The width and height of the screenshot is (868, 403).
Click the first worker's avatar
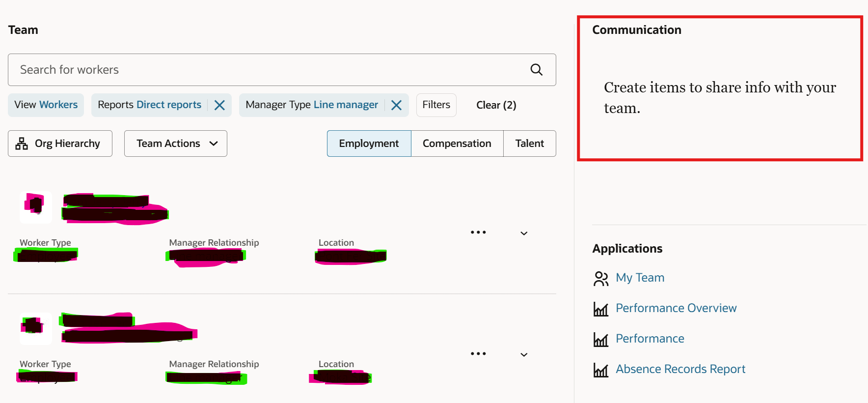(x=36, y=207)
